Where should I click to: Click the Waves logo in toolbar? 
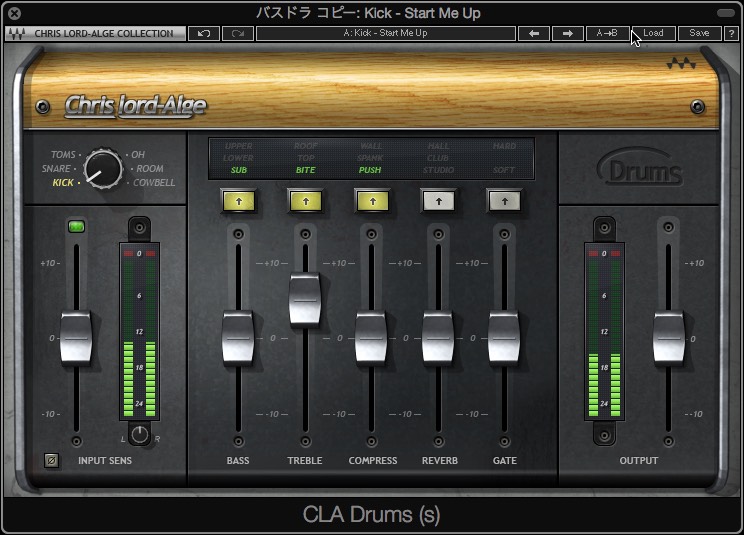[17, 34]
